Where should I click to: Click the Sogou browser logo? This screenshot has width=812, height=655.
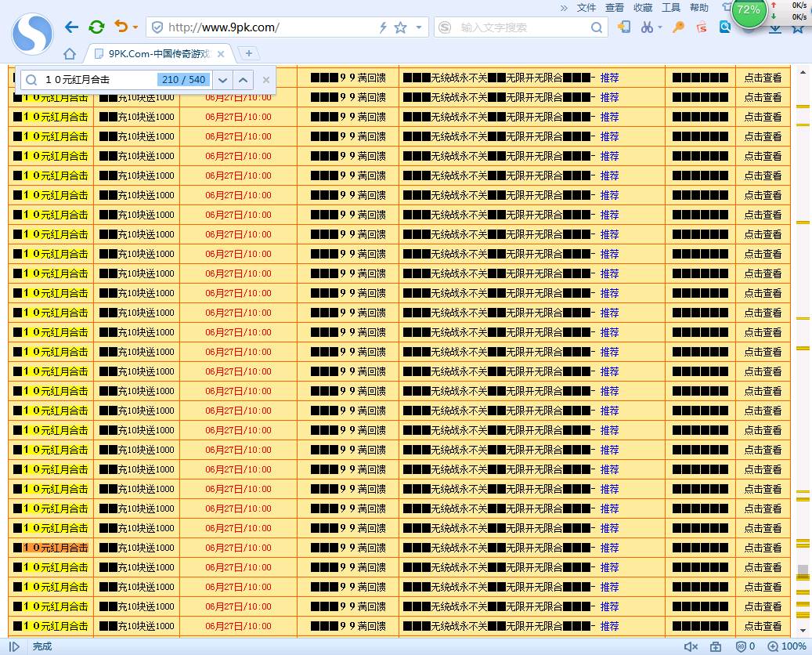click(33, 34)
